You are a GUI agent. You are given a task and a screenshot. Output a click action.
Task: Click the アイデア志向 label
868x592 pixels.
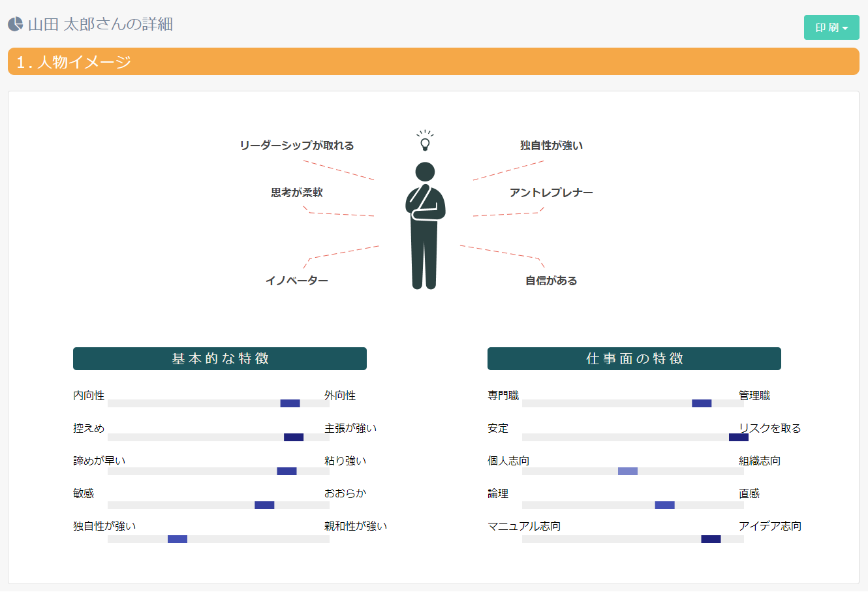[x=770, y=526]
